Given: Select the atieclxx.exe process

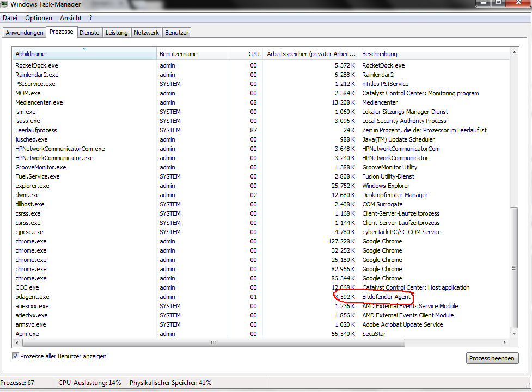Looking at the screenshot, I should (261, 315).
